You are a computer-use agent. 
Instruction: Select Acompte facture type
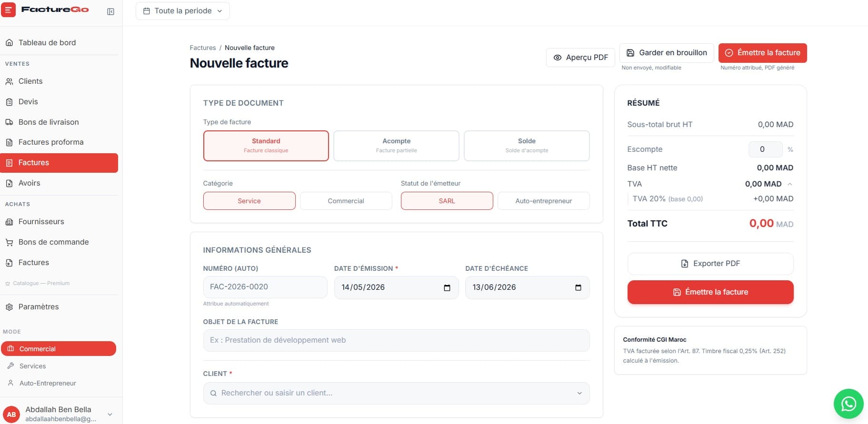tap(396, 146)
